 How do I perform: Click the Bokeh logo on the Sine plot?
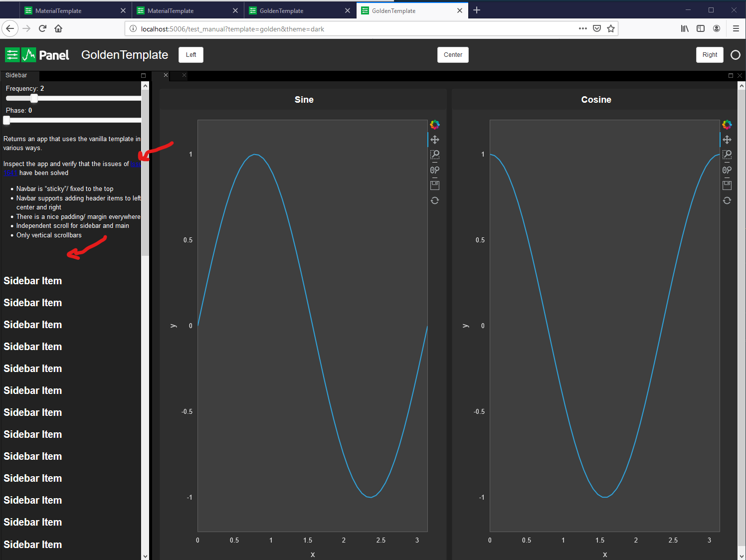[434, 124]
